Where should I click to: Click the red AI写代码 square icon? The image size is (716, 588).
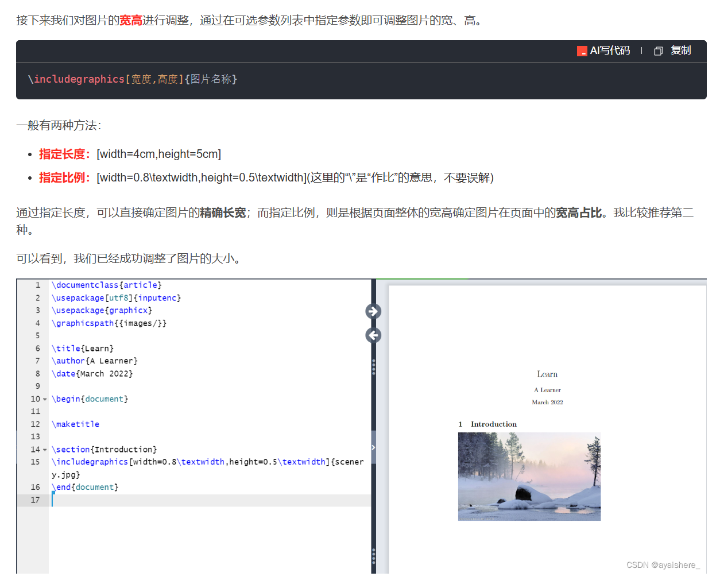[x=581, y=51]
